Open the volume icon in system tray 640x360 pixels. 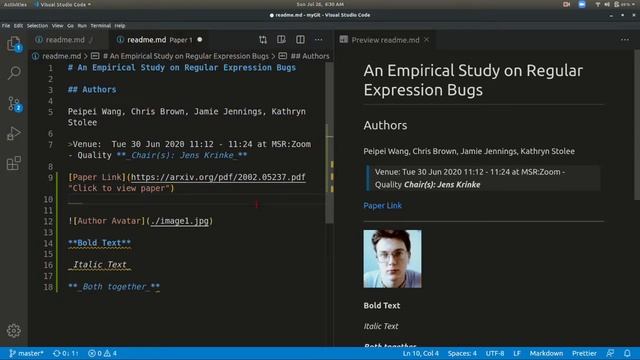click(607, 4)
